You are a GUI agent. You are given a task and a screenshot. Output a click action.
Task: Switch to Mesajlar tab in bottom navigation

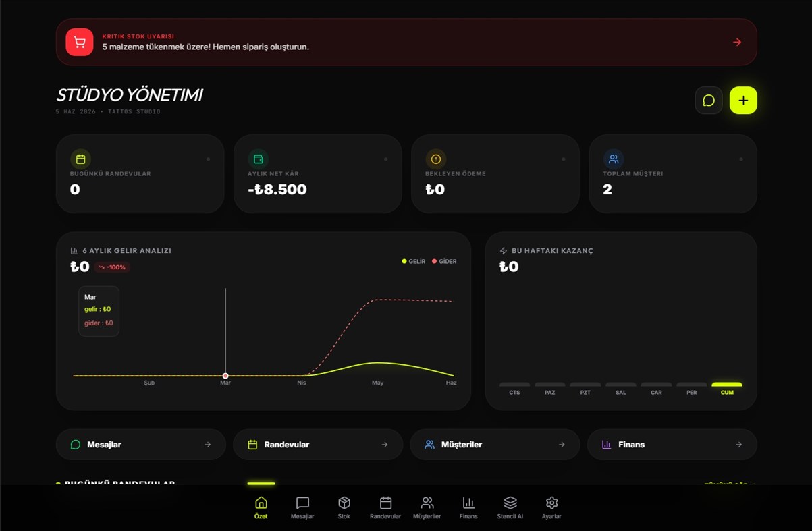tap(302, 507)
